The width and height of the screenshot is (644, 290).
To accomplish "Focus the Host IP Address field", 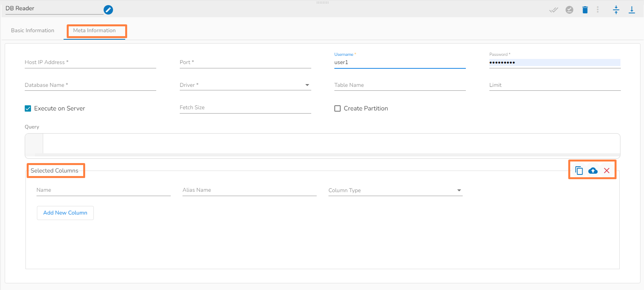I will 90,62.
